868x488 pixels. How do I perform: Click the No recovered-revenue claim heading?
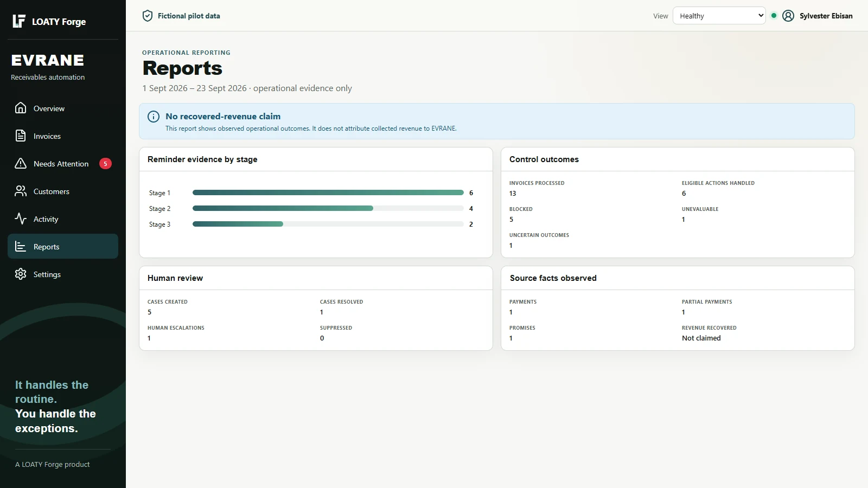click(223, 116)
